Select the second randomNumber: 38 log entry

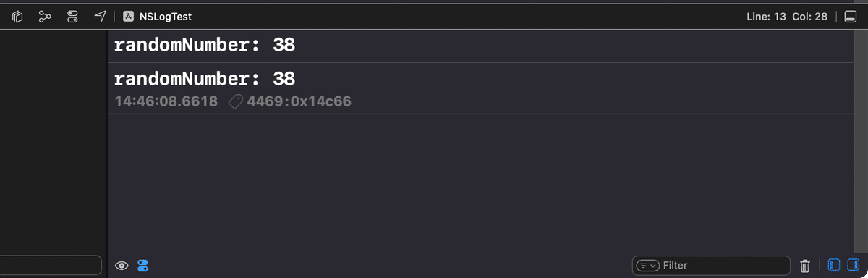coord(480,88)
